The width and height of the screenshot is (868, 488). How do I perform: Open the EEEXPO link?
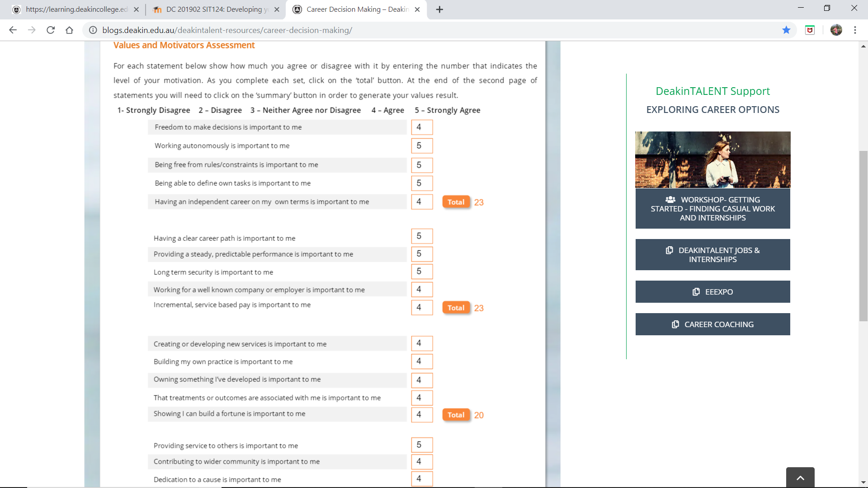point(712,292)
